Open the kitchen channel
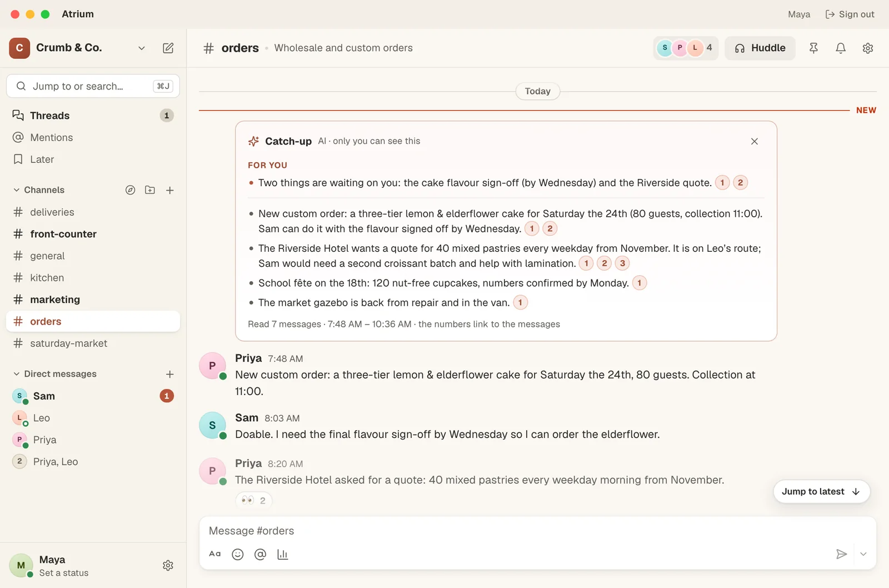 pos(93,278)
